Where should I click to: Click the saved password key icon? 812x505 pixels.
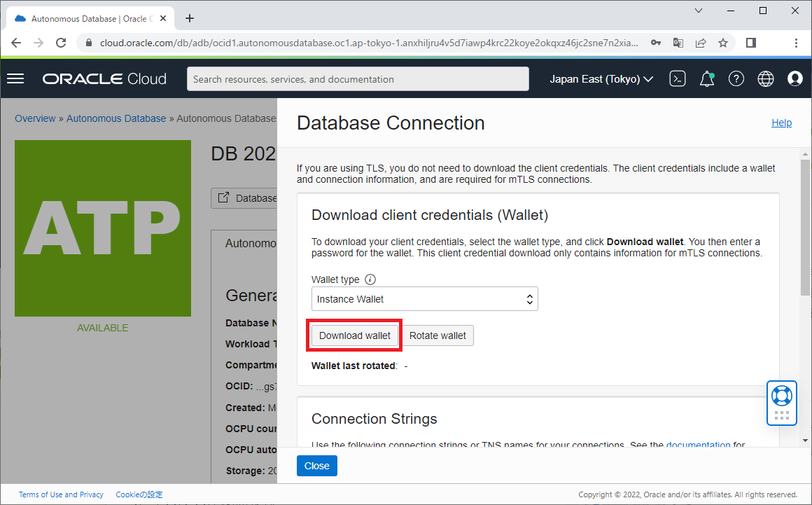[x=656, y=43]
